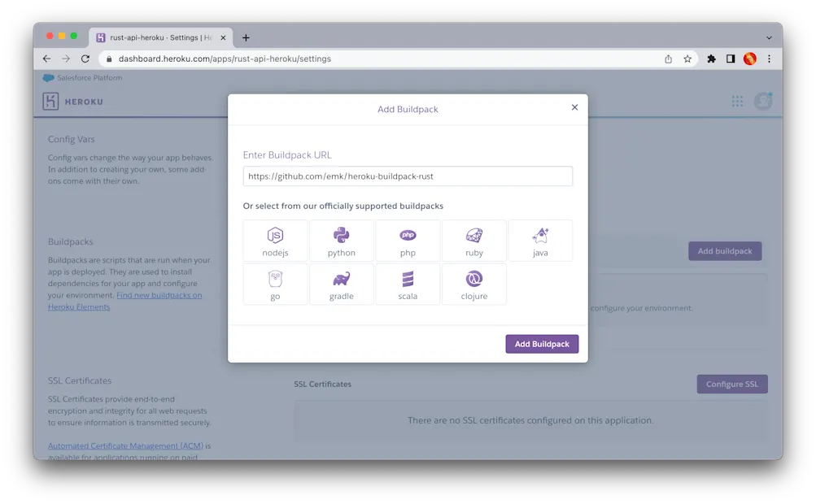This screenshot has height=504, width=816.
Task: Click the buildpack URL input field
Action: [x=407, y=176]
